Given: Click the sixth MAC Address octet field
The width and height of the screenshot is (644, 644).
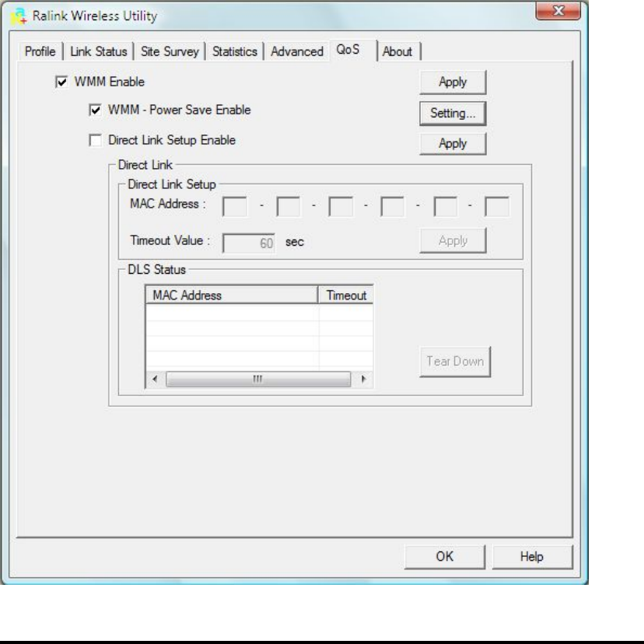Looking at the screenshot, I should (497, 206).
